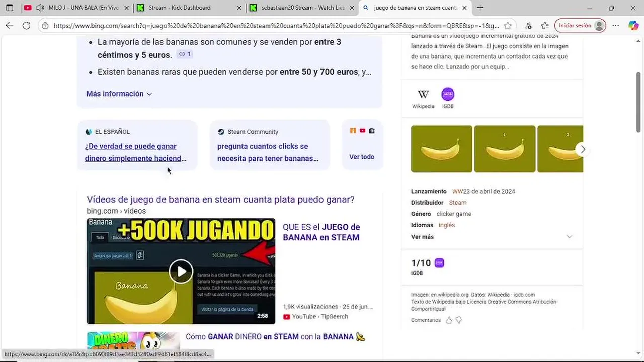Click Ver todo sources link
The height and width of the screenshot is (362, 644).
(362, 157)
